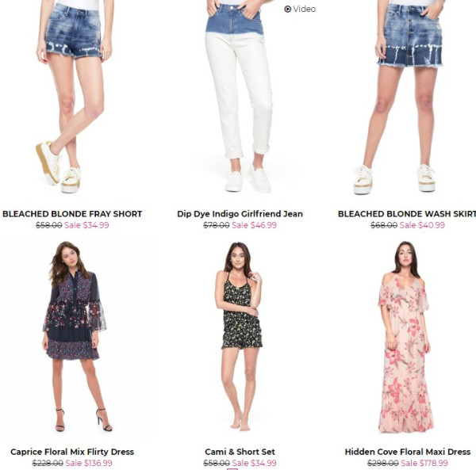This screenshot has height=470, width=476.
Task: Open the Dip Dye Indigo Girlfriend Jean image
Action: pos(240,98)
